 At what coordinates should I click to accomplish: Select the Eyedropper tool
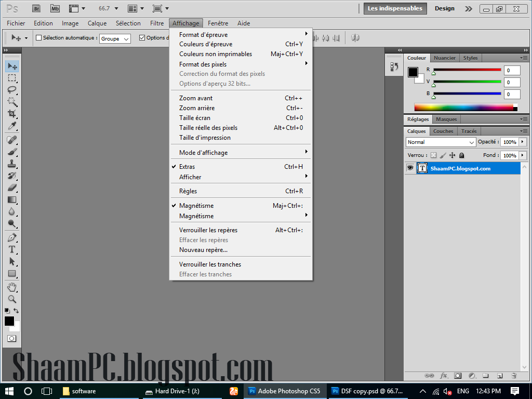point(11,126)
